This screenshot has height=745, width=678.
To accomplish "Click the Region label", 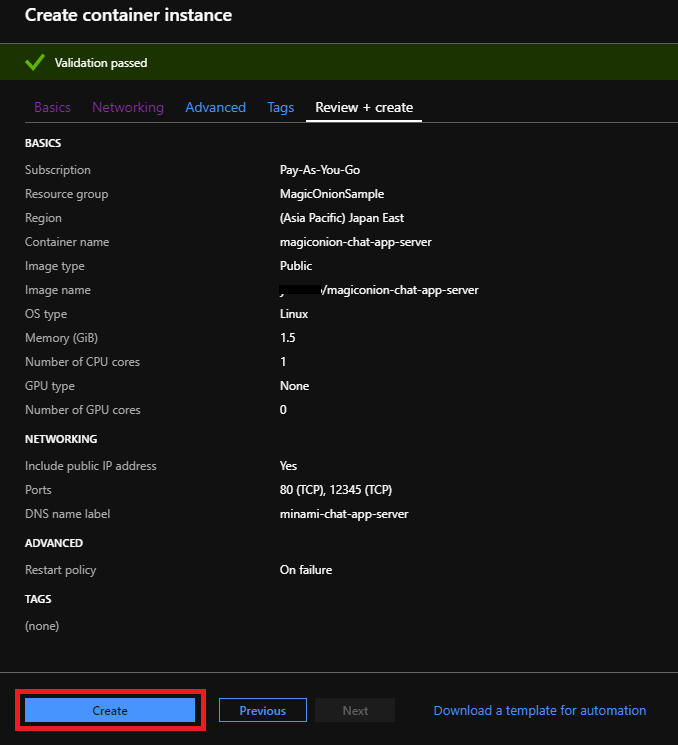I will point(43,218).
